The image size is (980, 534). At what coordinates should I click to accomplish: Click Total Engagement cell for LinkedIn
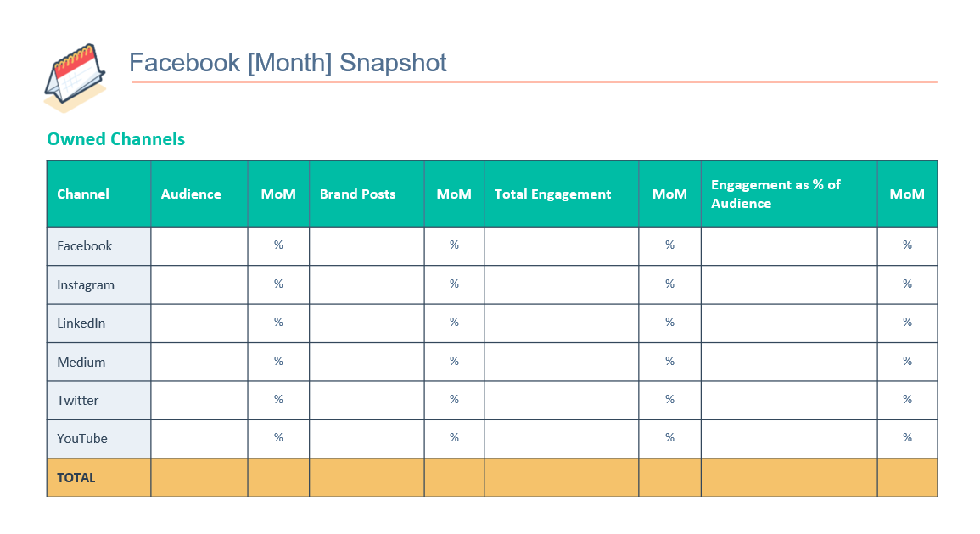pos(561,323)
